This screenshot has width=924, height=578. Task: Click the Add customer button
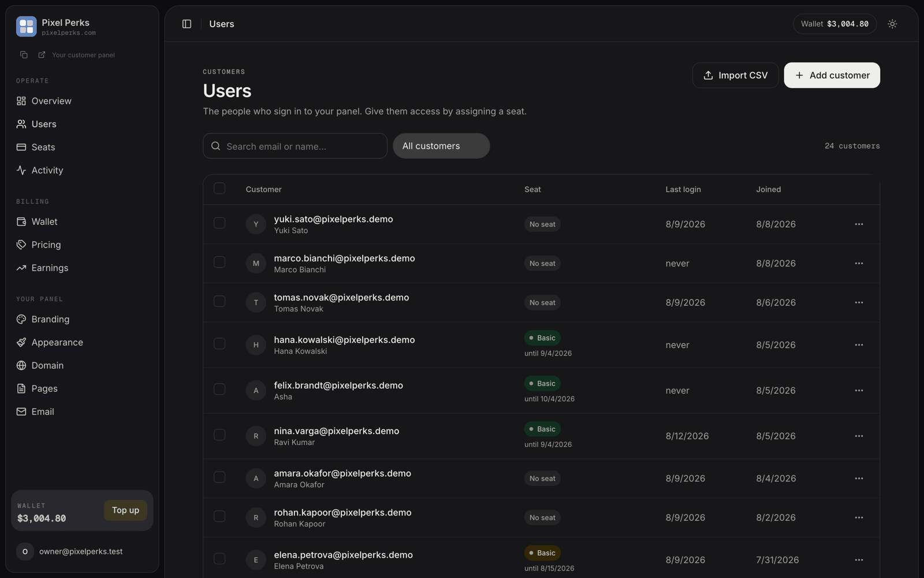(x=832, y=75)
